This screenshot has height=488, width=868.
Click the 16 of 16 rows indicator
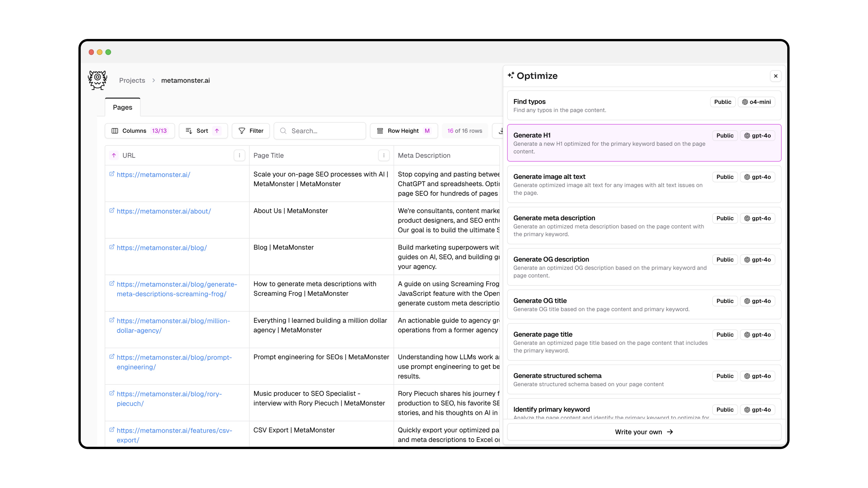coord(465,131)
